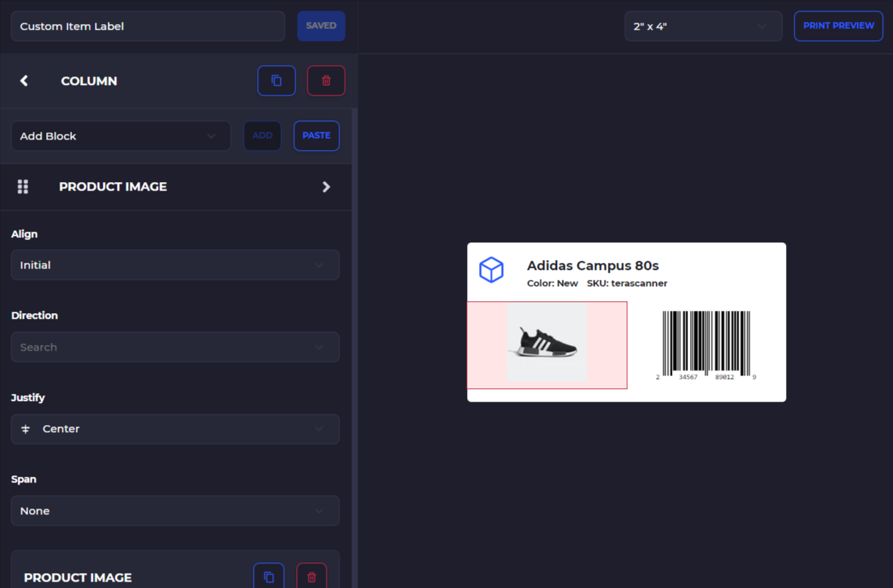Click the back chevron beside COLUMN
Viewport: 893px width, 588px height.
23,81
